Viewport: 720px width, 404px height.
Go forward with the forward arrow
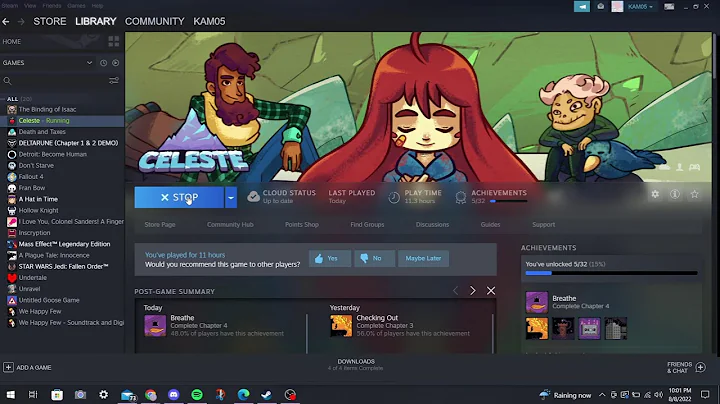pos(21,22)
